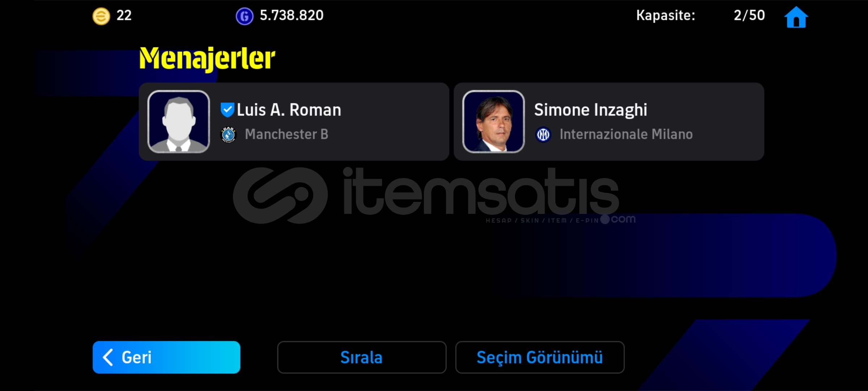Click the Menajerler page heading
Screen dimensions: 868x391
207,58
